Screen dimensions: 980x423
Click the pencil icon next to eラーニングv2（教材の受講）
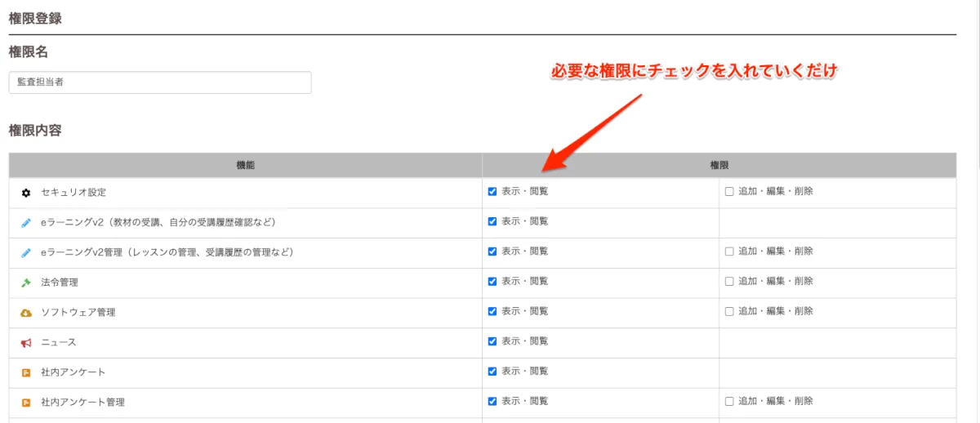(26, 222)
